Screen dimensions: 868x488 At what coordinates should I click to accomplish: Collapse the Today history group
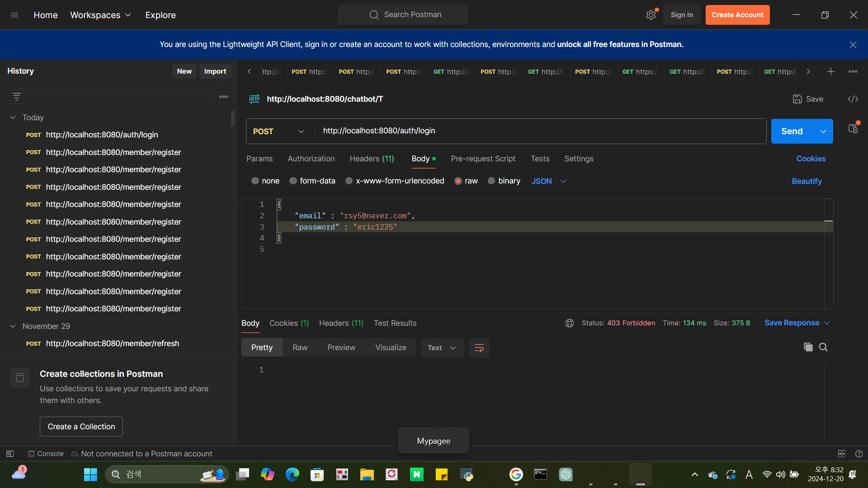pyautogui.click(x=13, y=117)
